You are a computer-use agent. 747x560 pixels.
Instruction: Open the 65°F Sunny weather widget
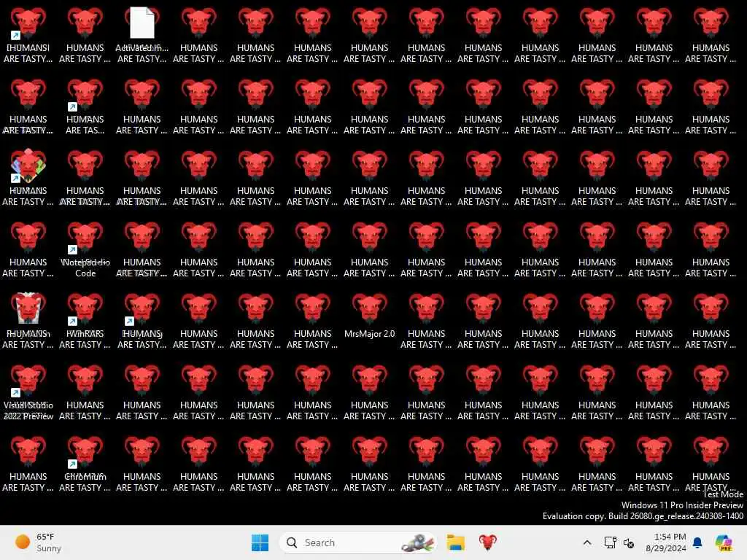click(x=38, y=542)
